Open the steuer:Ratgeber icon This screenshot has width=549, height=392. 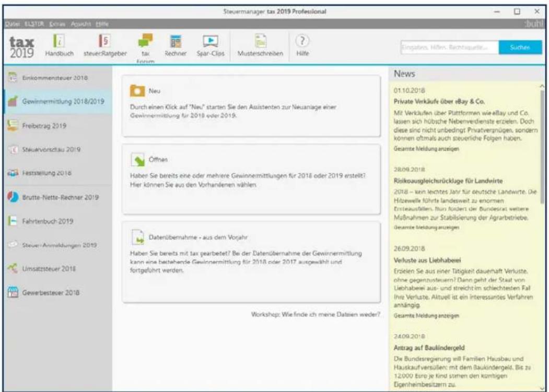pyautogui.click(x=104, y=41)
